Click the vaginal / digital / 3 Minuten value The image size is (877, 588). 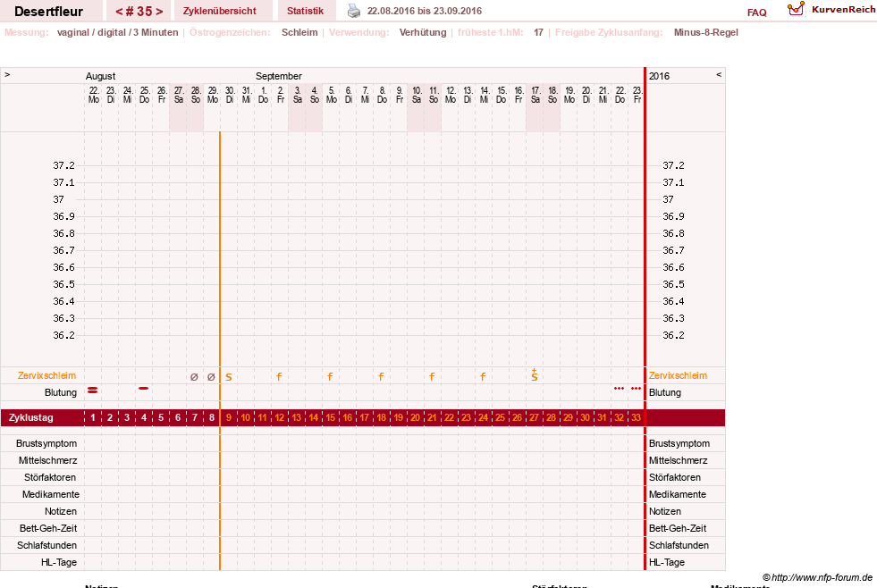117,32
